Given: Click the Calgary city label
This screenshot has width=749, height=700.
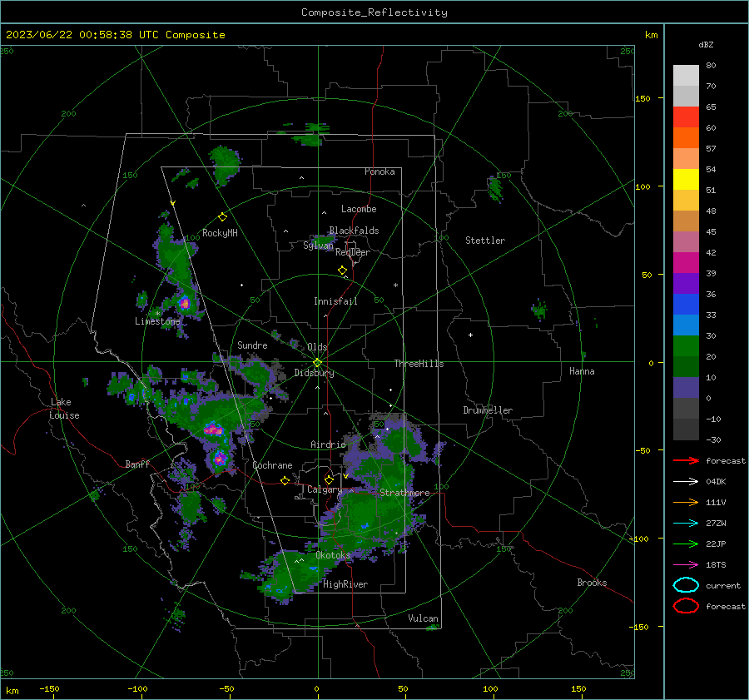Looking at the screenshot, I should point(325,489).
